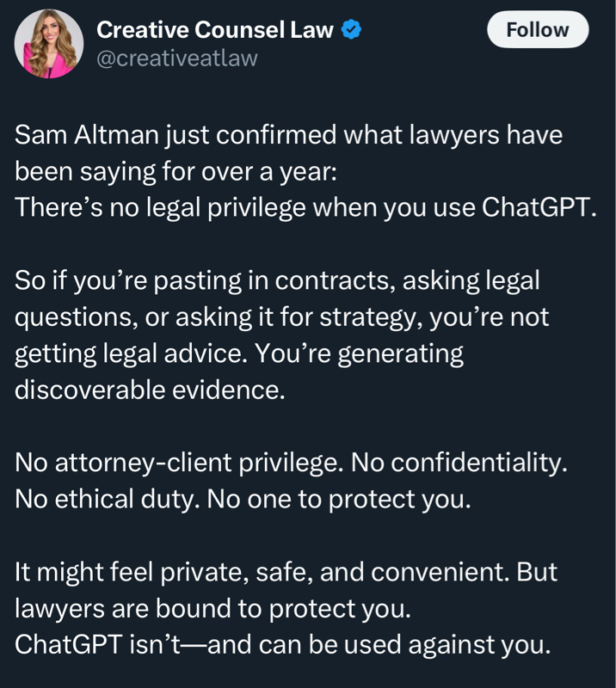This screenshot has width=616, height=688.
Task: Click the line starting "getting legal advice"
Action: click(x=239, y=353)
